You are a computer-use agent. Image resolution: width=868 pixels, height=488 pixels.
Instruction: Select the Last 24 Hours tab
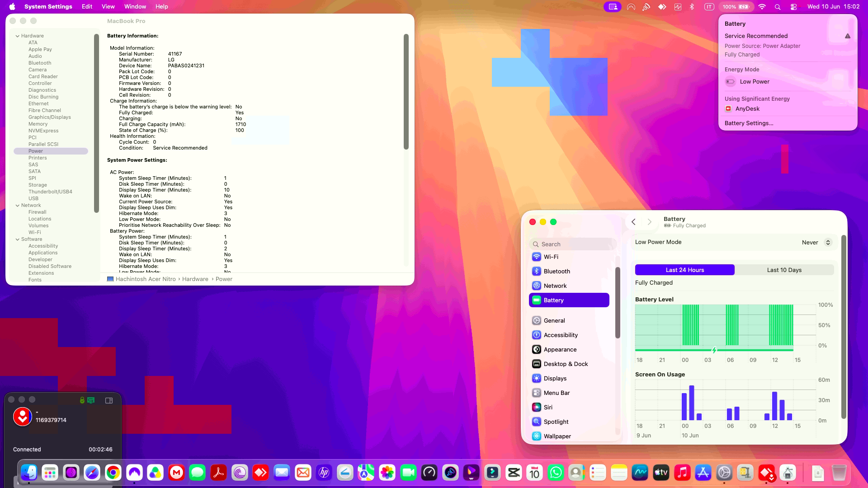coord(685,270)
